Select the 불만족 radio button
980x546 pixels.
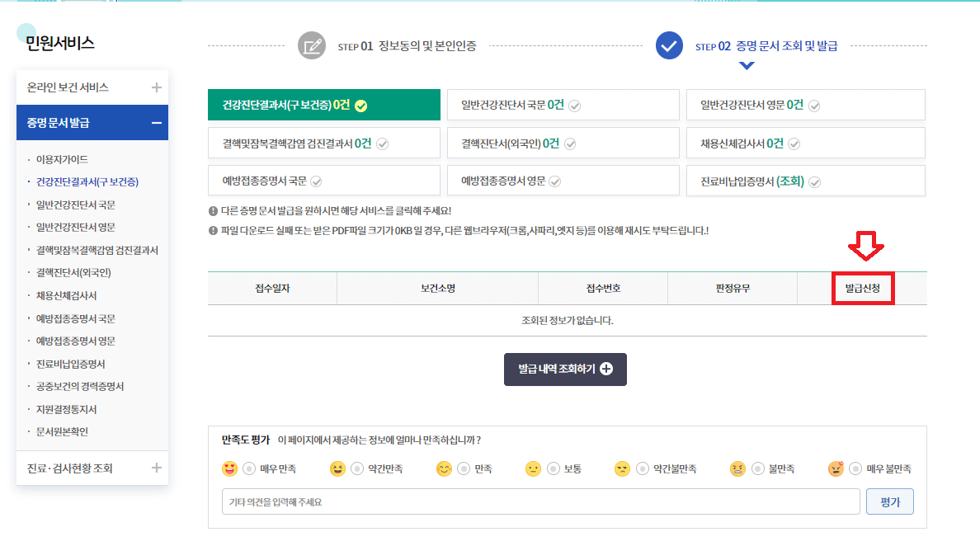click(757, 468)
